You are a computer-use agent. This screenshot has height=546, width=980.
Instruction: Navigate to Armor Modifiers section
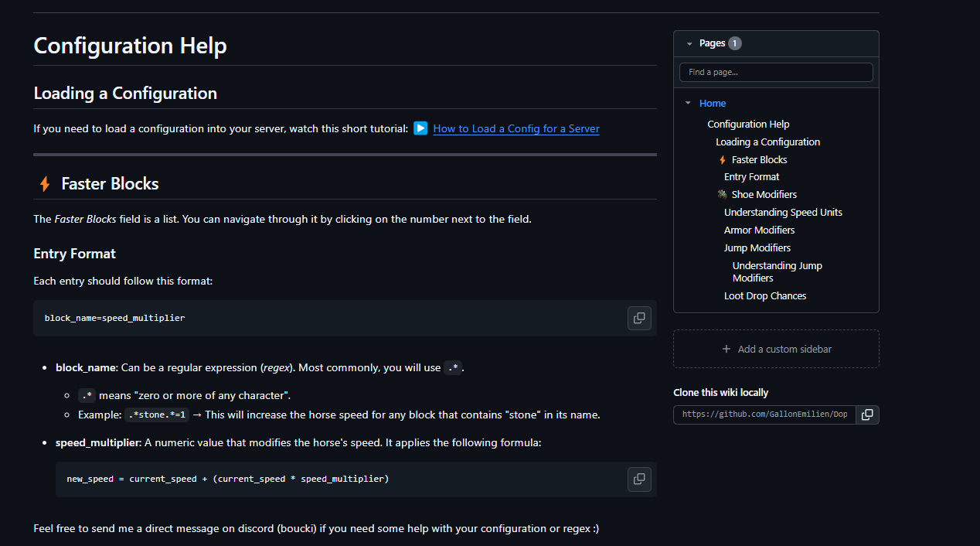759,230
